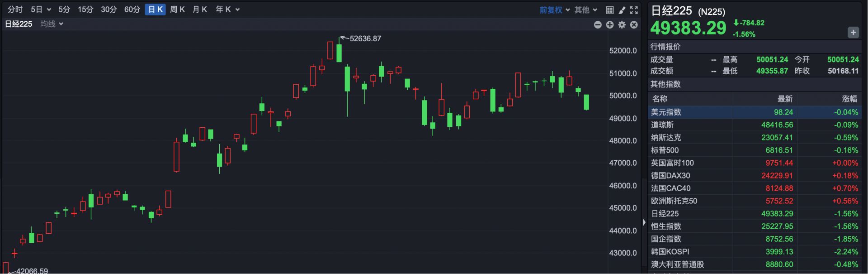Select the drawing brush tool
The width and height of the screenshot is (868, 274).
pyautogui.click(x=622, y=10)
